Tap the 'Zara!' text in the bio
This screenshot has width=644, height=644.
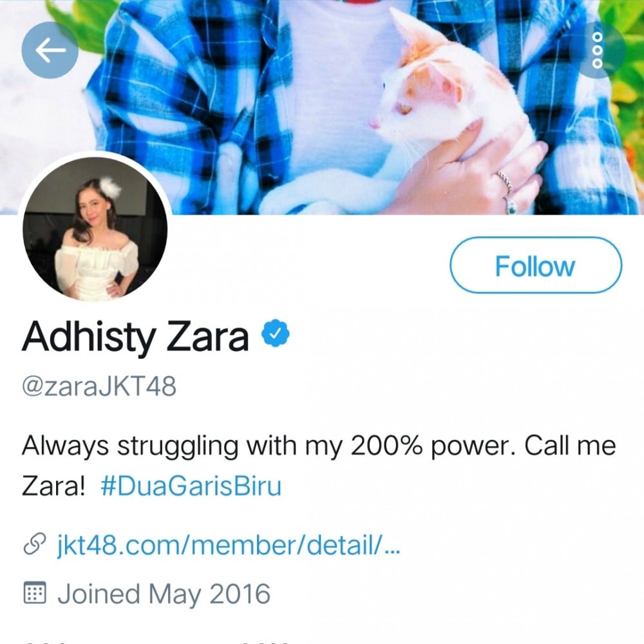(53, 486)
